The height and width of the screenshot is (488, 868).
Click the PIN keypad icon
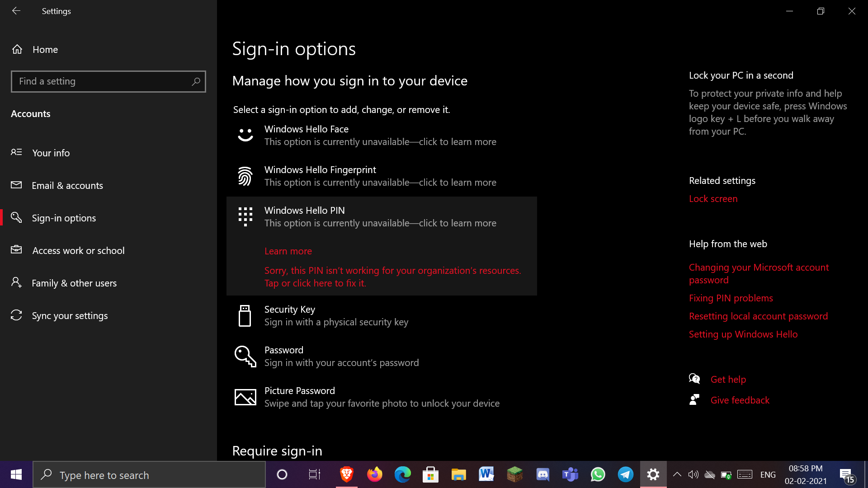click(x=245, y=217)
